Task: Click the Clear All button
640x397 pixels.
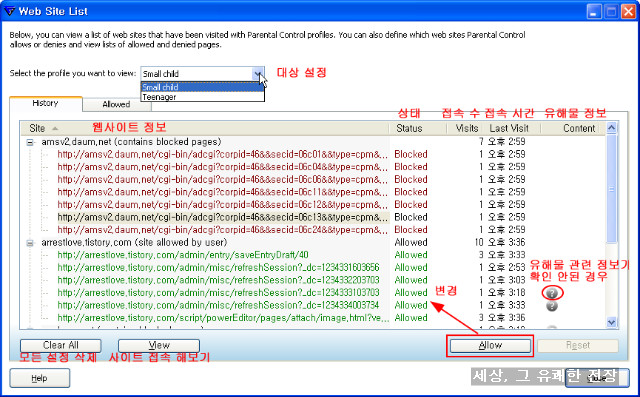Action: 60,346
